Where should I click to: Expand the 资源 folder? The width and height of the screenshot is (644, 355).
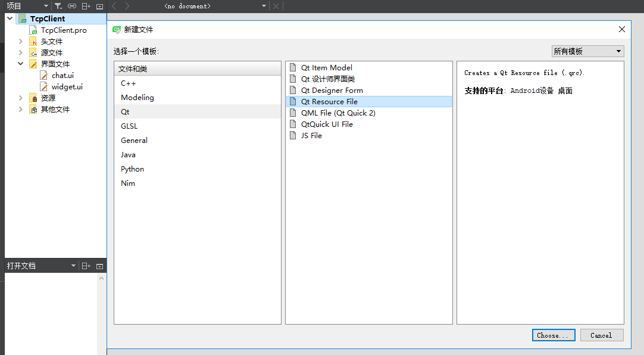click(20, 98)
